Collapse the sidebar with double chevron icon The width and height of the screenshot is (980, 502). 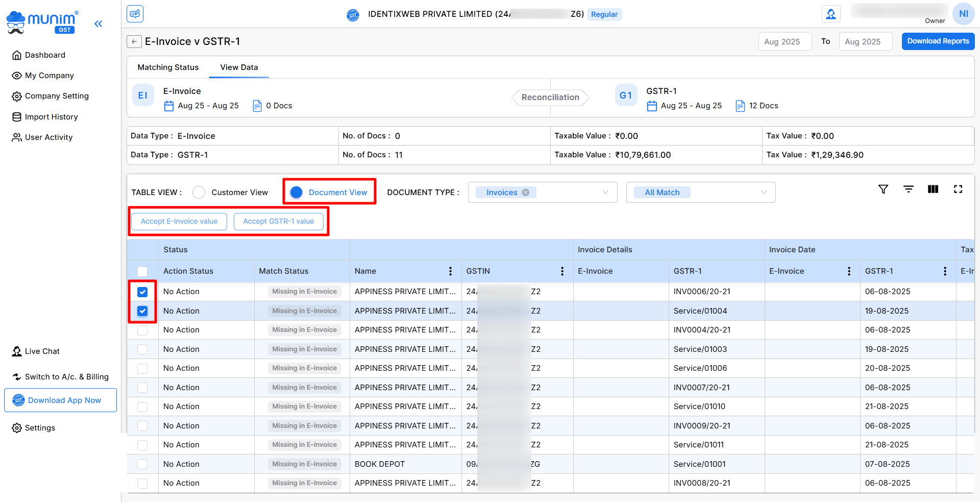click(99, 23)
